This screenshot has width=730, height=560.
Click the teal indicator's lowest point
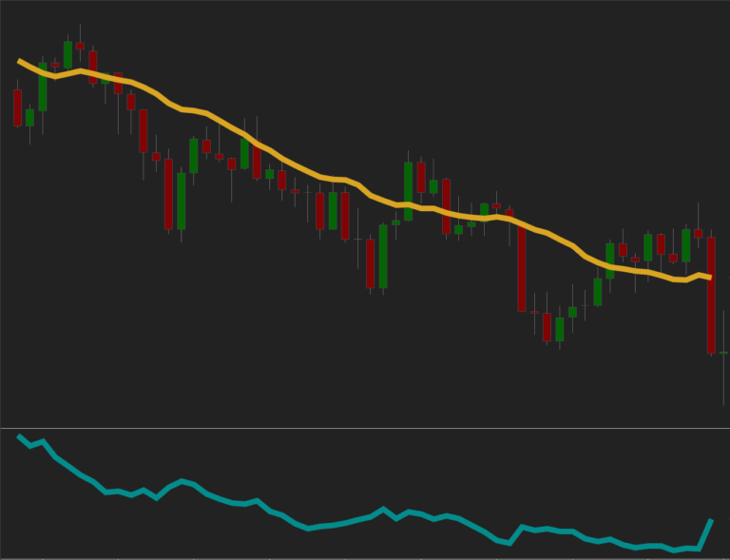pos(676,550)
